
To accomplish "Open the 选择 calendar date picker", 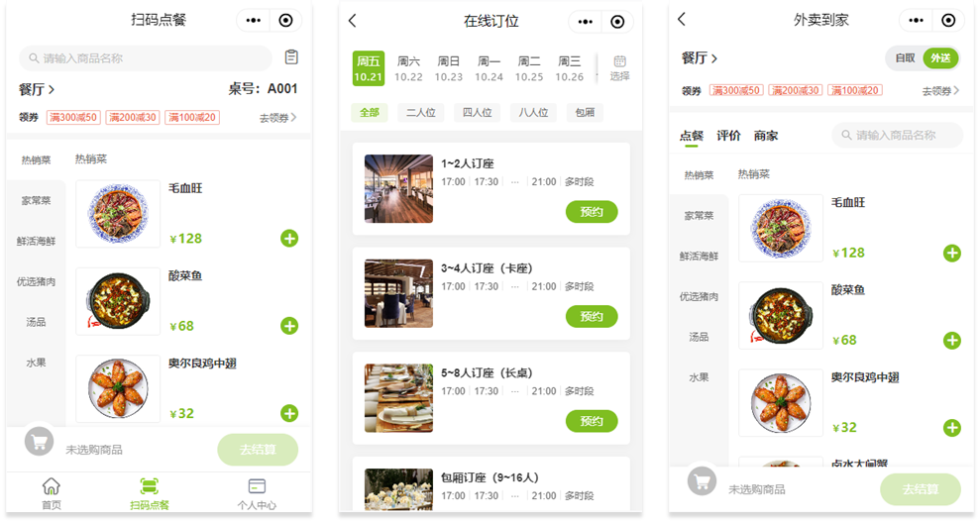I will (x=619, y=67).
